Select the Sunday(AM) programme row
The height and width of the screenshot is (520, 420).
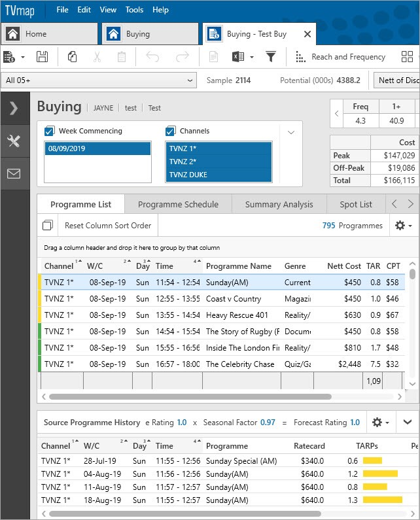point(222,283)
